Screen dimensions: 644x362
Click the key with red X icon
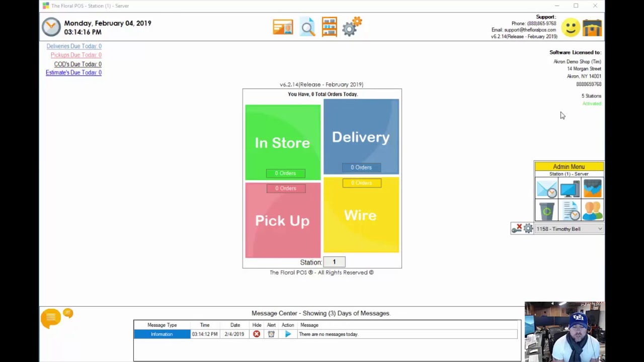pos(517,229)
